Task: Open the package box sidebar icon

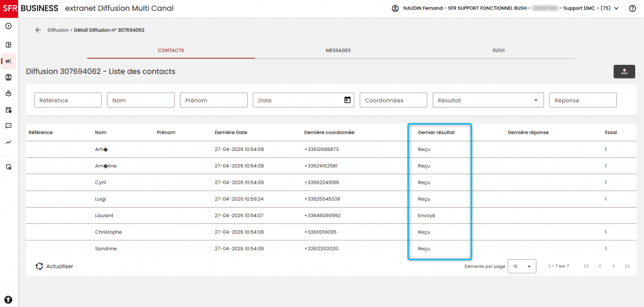Action: click(x=8, y=93)
